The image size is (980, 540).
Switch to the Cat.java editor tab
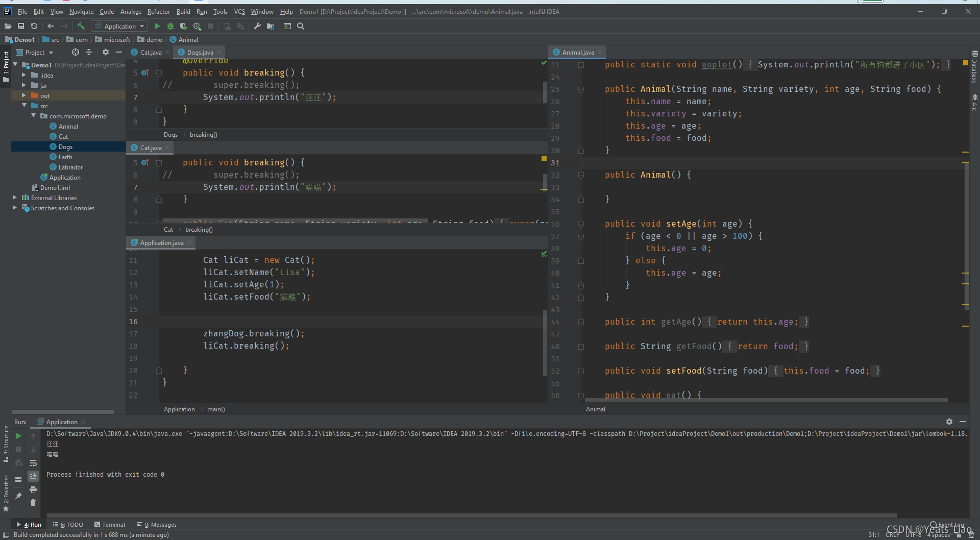(151, 52)
